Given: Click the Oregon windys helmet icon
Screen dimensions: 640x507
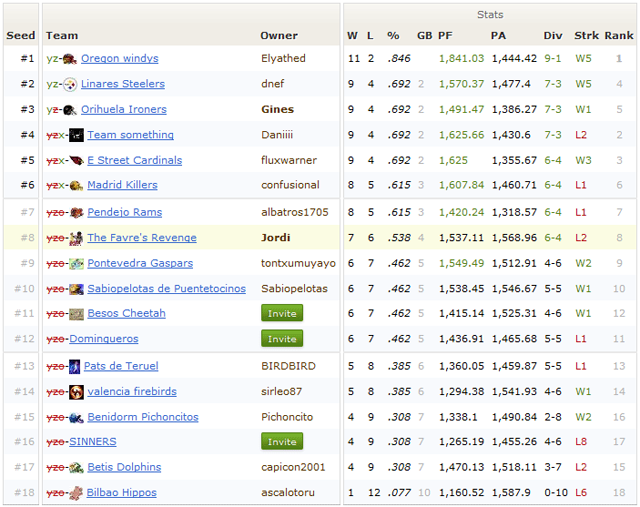Looking at the screenshot, I should pyautogui.click(x=70, y=59).
